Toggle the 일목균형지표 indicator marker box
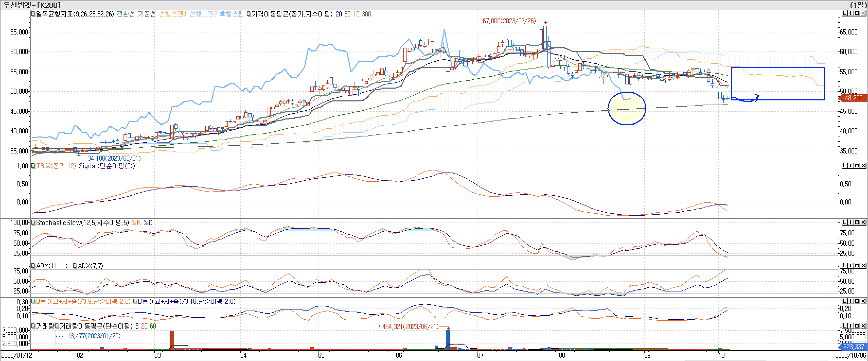 (33, 14)
